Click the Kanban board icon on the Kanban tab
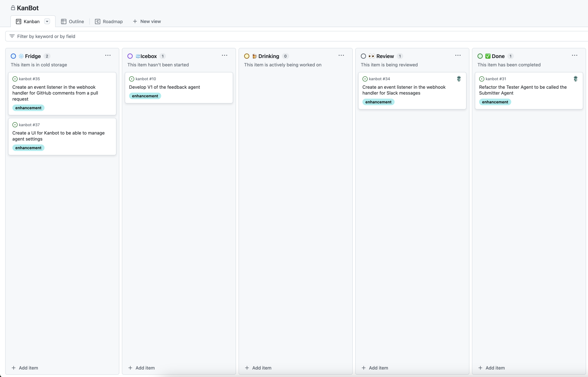 pyautogui.click(x=18, y=21)
